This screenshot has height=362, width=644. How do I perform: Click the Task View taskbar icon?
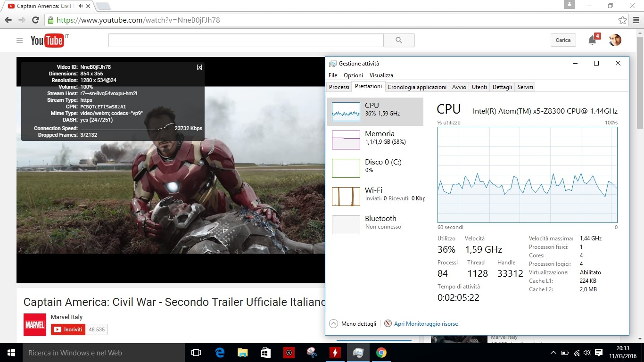(x=196, y=353)
